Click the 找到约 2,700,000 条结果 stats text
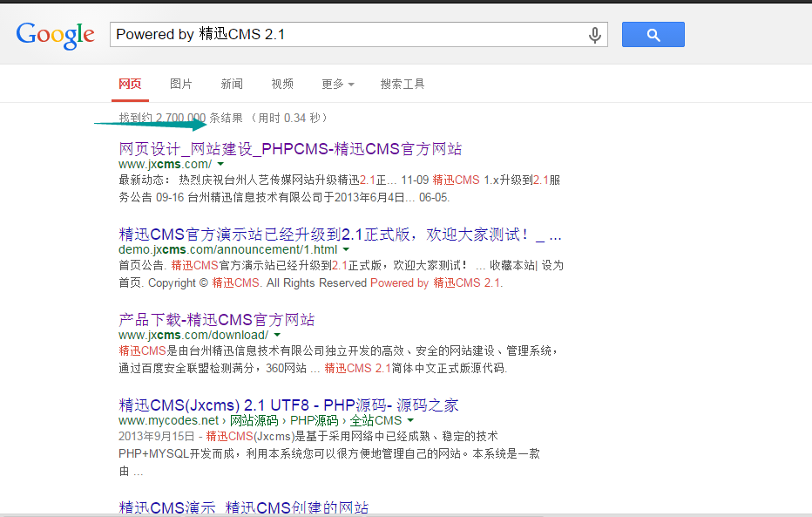 tap(180, 118)
